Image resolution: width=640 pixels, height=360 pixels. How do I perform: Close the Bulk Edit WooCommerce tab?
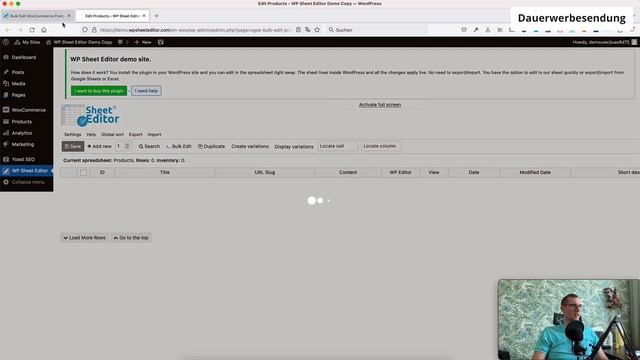coord(69,16)
